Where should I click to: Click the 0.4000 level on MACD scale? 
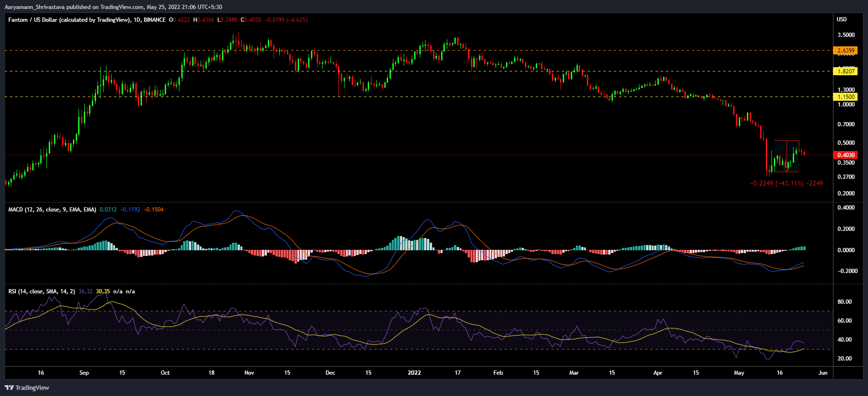point(846,208)
